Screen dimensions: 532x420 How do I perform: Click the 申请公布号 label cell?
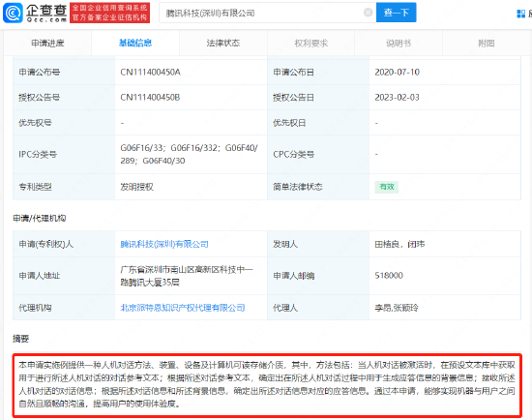pos(64,72)
